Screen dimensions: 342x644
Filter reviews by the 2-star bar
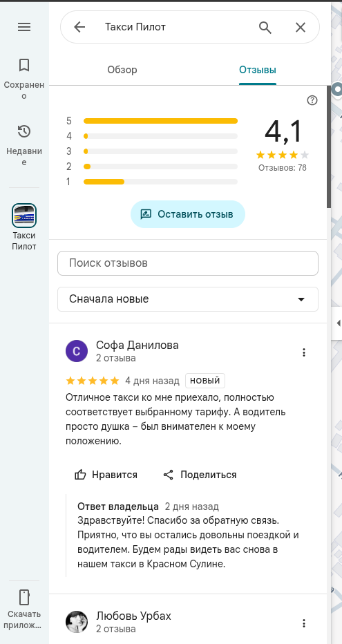[152, 167]
